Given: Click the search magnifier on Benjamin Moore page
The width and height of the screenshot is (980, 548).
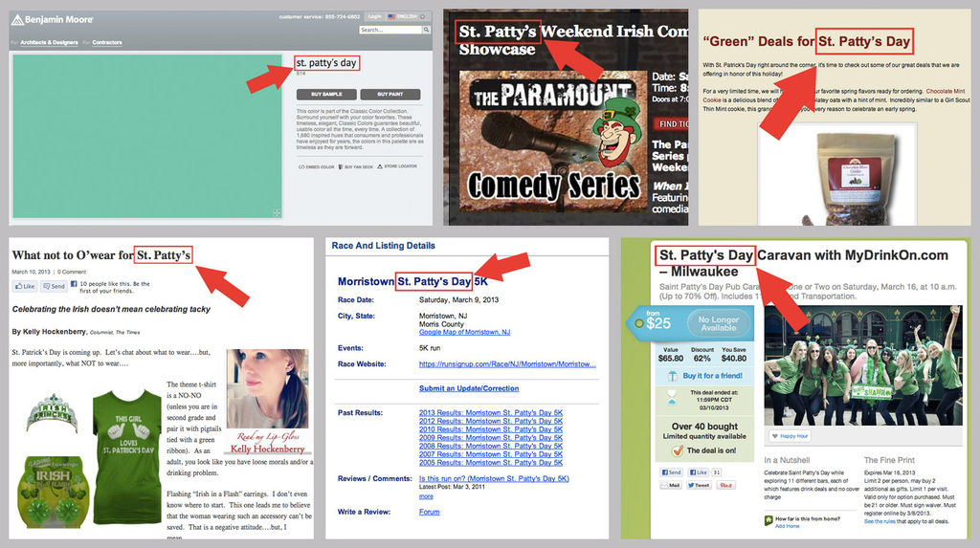Looking at the screenshot, I should (426, 30).
